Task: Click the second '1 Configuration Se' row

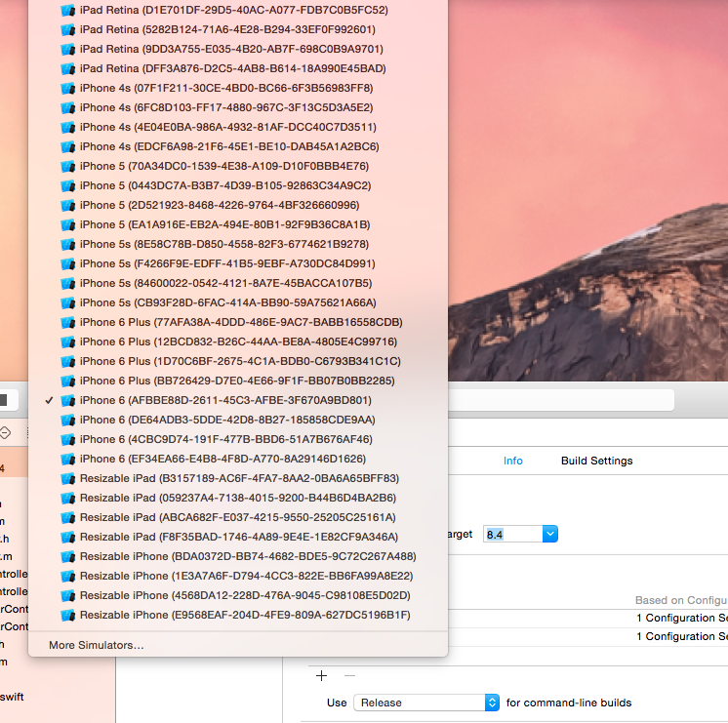Action: coord(681,636)
